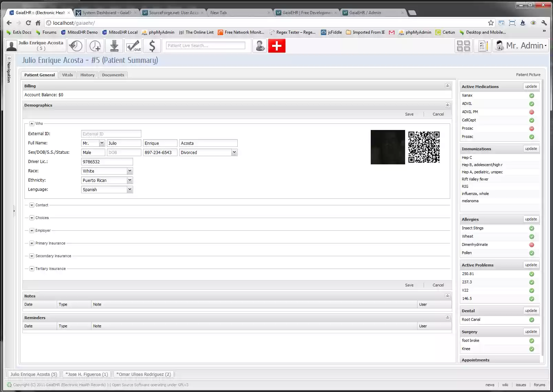Image resolution: width=553 pixels, height=392 pixels.
Task: Click the update button for Immunizations
Action: pos(531,149)
